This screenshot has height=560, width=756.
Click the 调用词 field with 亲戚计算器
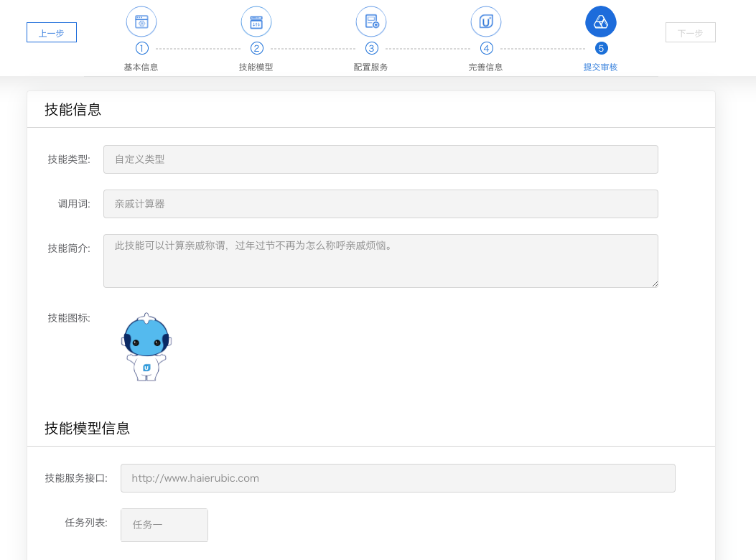click(381, 204)
